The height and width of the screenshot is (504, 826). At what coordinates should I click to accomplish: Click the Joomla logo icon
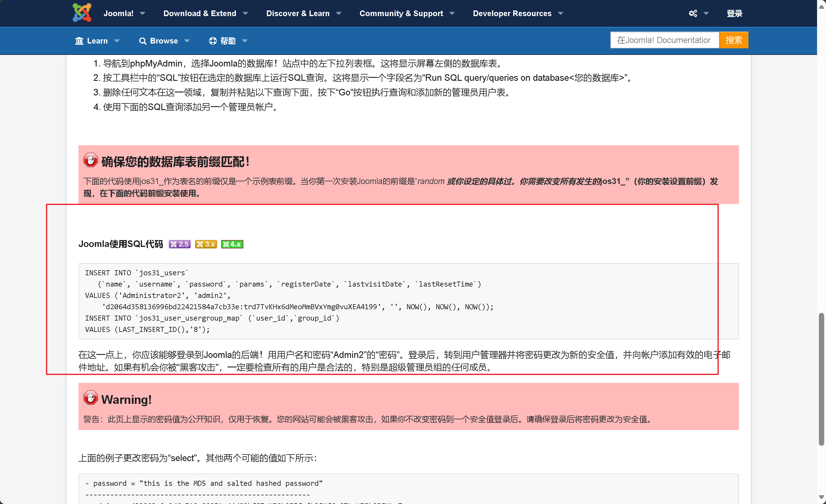(82, 13)
